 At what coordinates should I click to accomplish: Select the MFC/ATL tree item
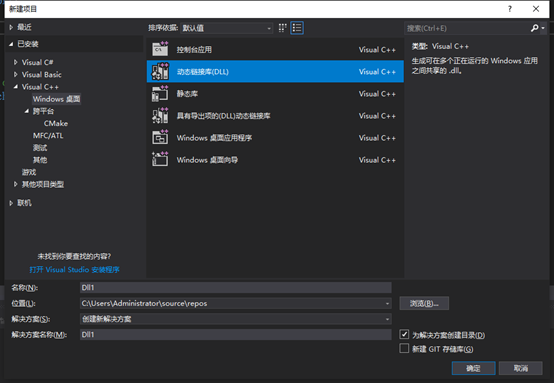tap(48, 136)
